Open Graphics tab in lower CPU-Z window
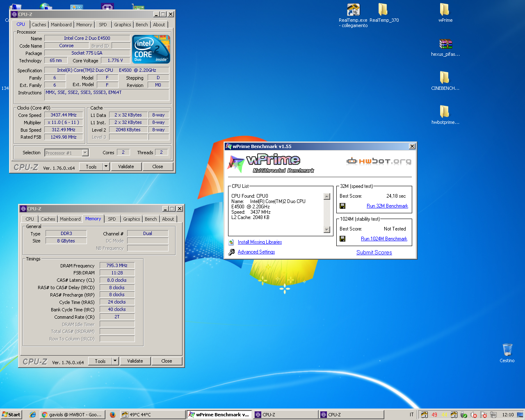525x420 pixels. (132, 219)
